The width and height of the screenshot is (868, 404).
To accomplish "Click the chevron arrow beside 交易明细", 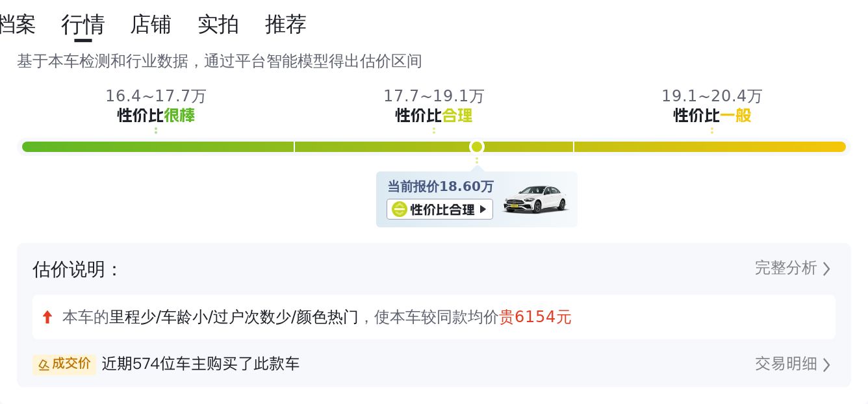I will (x=826, y=365).
